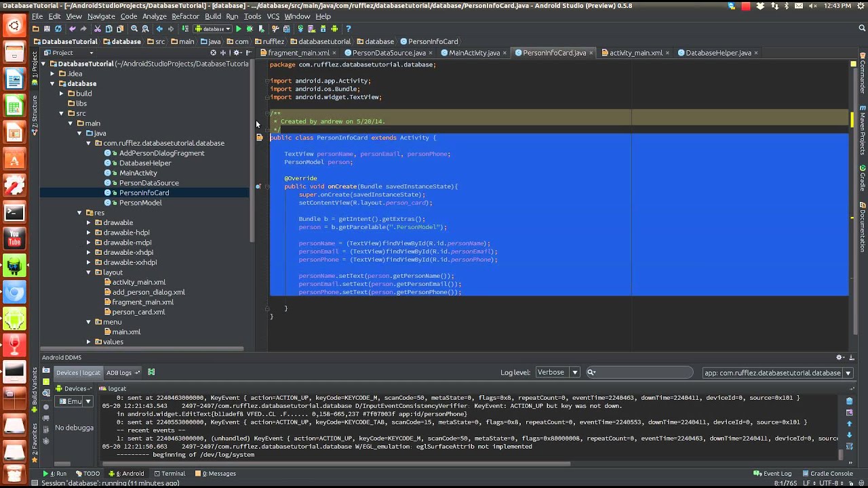
Task: Open the Gradle Console button
Action: point(827,474)
